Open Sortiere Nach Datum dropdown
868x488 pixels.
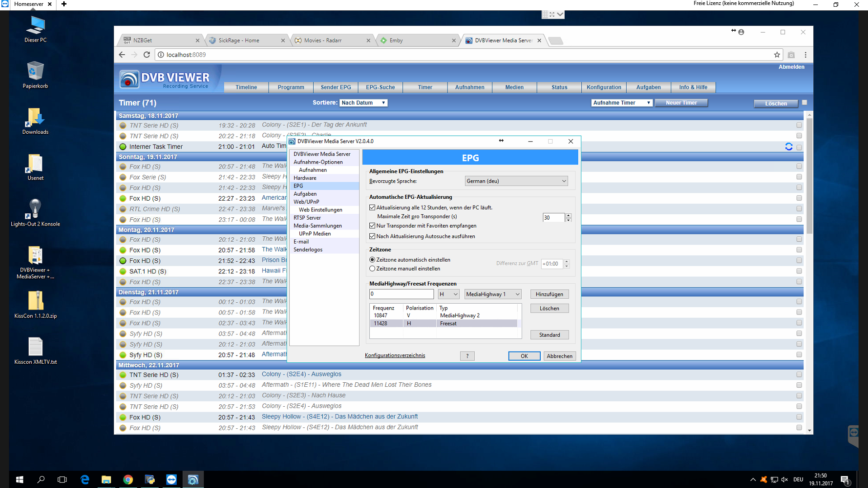[x=363, y=103]
